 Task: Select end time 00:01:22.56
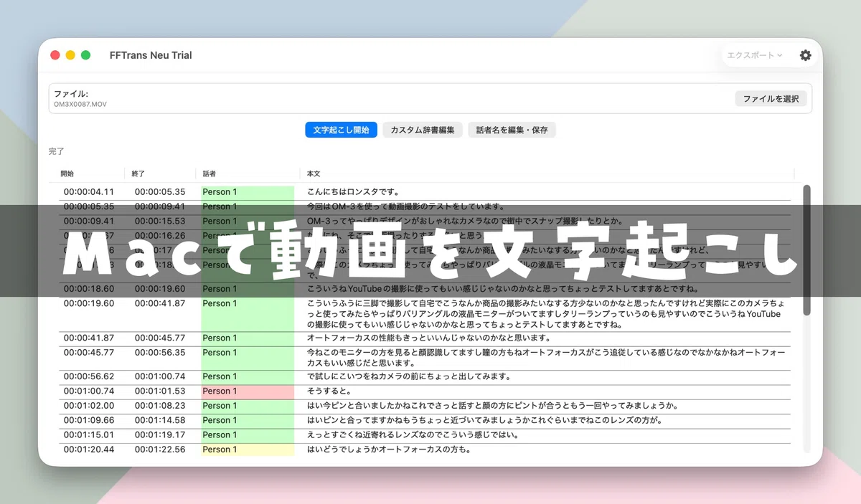(x=160, y=450)
